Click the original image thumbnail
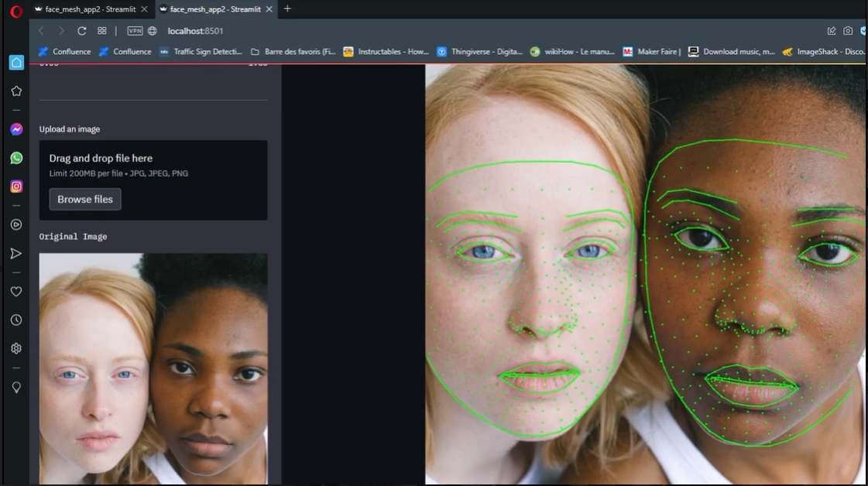This screenshot has height=486, width=868. pos(153,368)
